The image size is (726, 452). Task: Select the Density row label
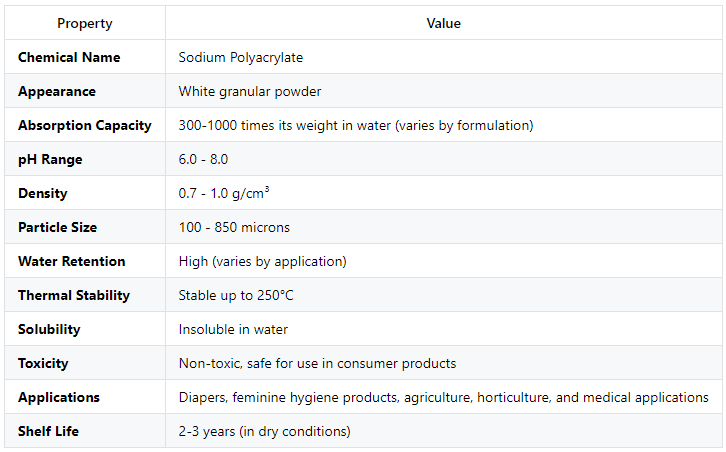tap(43, 194)
